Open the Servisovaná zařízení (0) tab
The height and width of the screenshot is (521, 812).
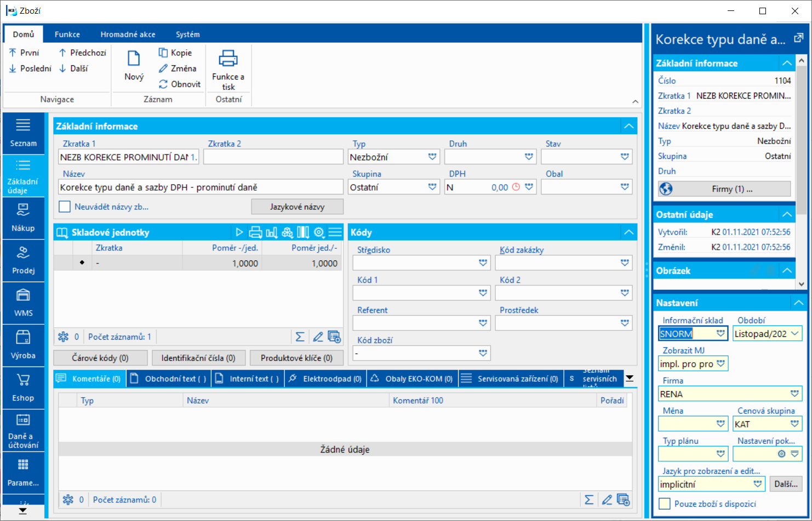tap(511, 379)
